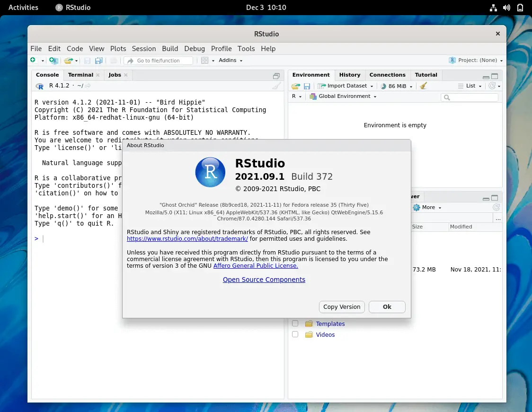The width and height of the screenshot is (532, 412).
Task: Open the 86 MiB memory usage dropdown
Action: (397, 86)
